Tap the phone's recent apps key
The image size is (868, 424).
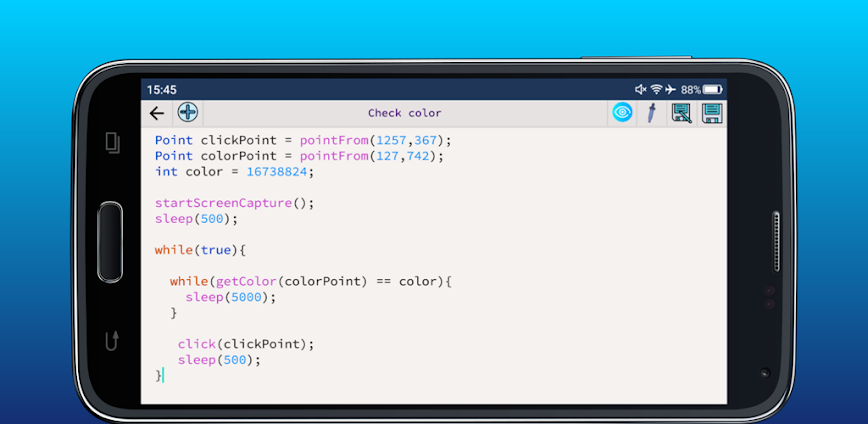(x=113, y=143)
